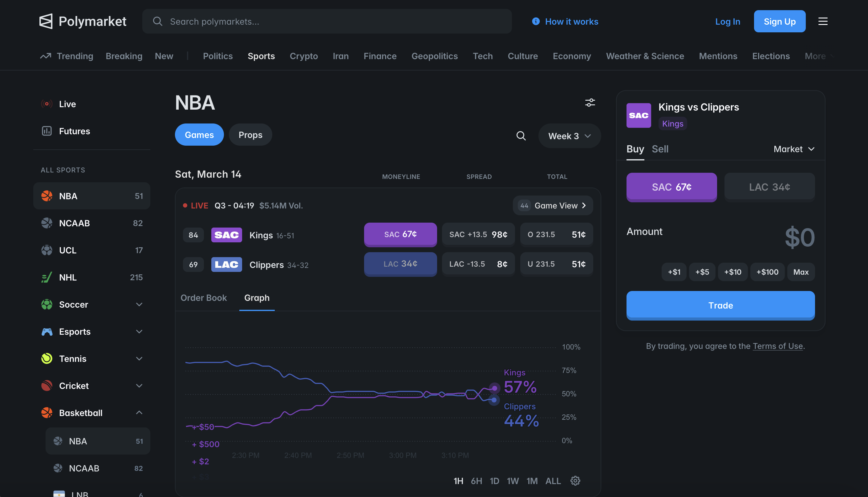Switch order side to Sell
This screenshot has height=497, width=868.
pos(660,149)
